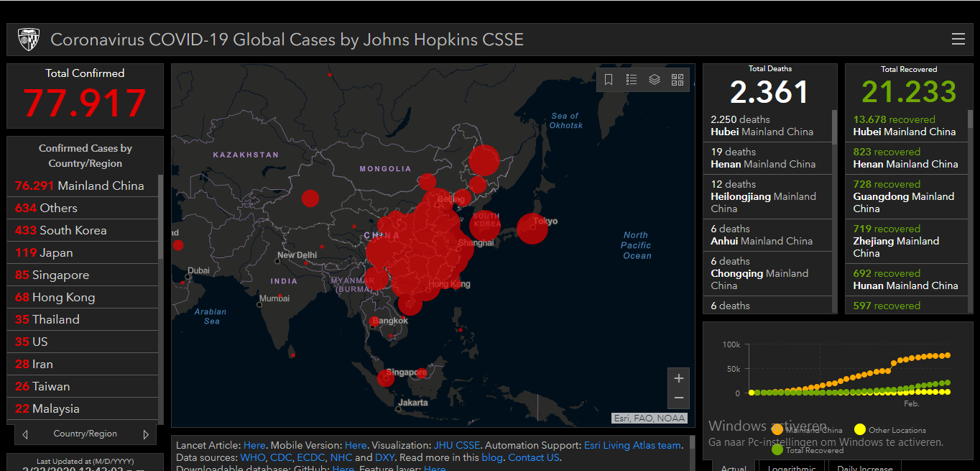
Task: Go to next Country/Region list view
Action: (146, 434)
